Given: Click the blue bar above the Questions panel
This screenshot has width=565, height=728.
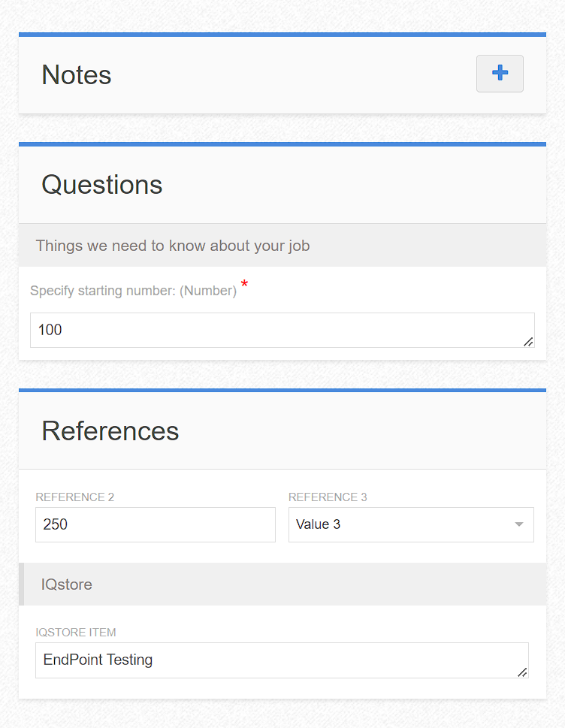Looking at the screenshot, I should pyautogui.click(x=282, y=144).
